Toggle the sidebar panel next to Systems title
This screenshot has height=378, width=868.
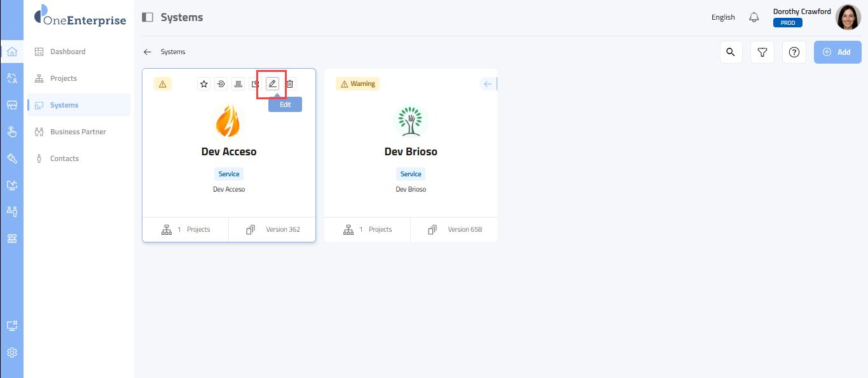click(148, 17)
